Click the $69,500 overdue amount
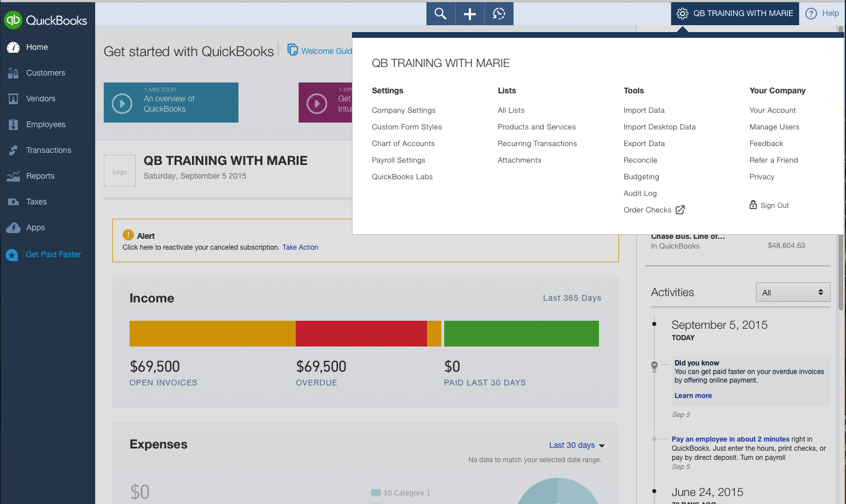Image resolution: width=846 pixels, height=504 pixels. click(x=321, y=367)
